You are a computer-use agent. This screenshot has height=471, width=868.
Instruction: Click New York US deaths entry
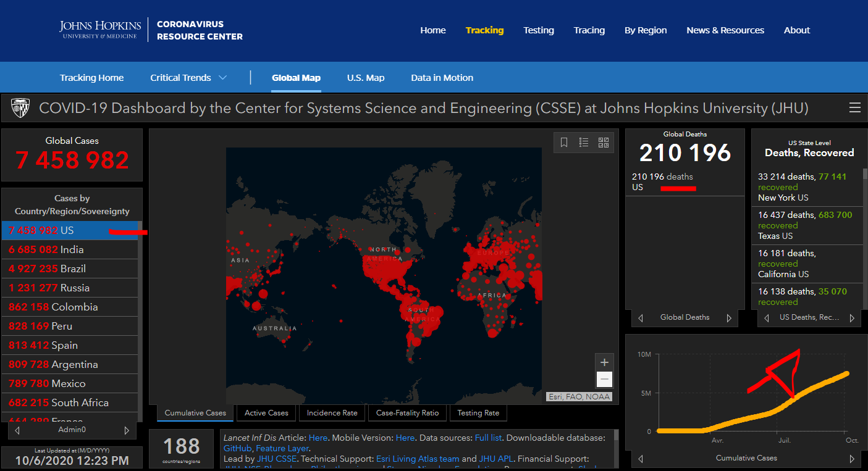[x=807, y=187]
